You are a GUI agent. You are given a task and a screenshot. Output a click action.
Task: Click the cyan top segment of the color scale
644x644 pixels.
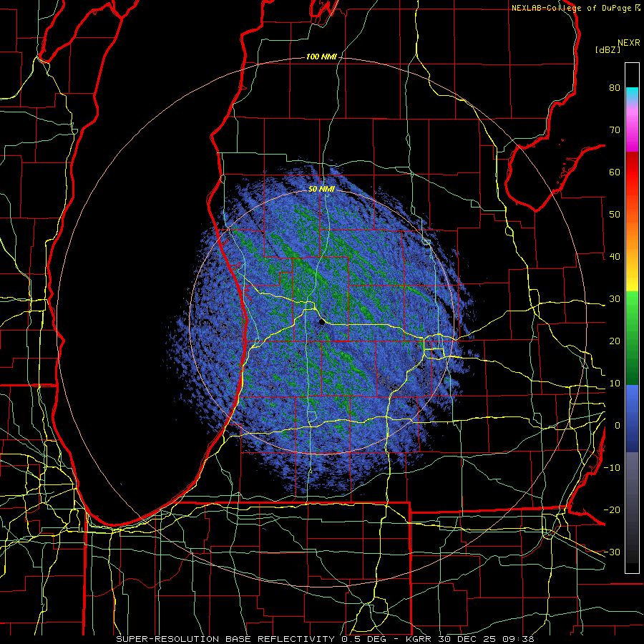tap(632, 94)
